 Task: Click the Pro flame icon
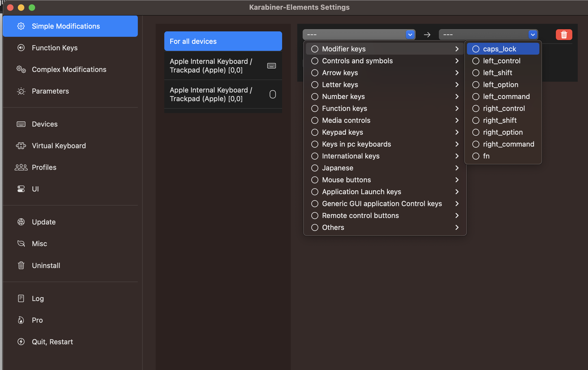coord(21,320)
